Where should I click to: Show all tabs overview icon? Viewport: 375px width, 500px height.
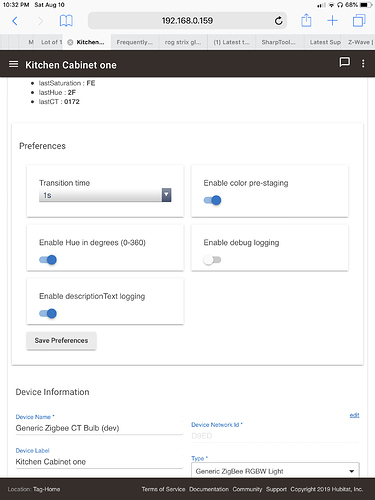359,21
